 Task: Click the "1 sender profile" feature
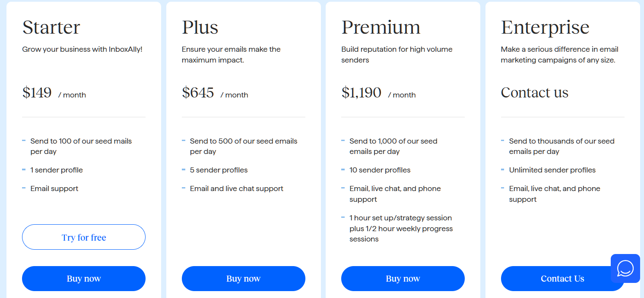pyautogui.click(x=57, y=170)
